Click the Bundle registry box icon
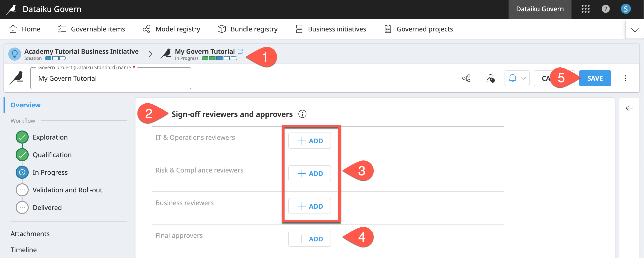Viewport: 644px width, 258px height. (x=222, y=29)
